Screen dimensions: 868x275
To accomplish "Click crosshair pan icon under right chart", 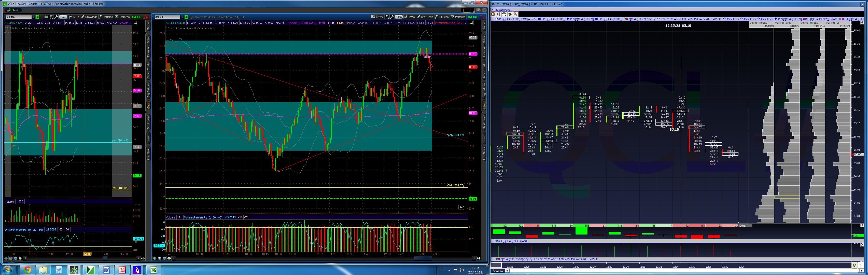I will (155, 258).
